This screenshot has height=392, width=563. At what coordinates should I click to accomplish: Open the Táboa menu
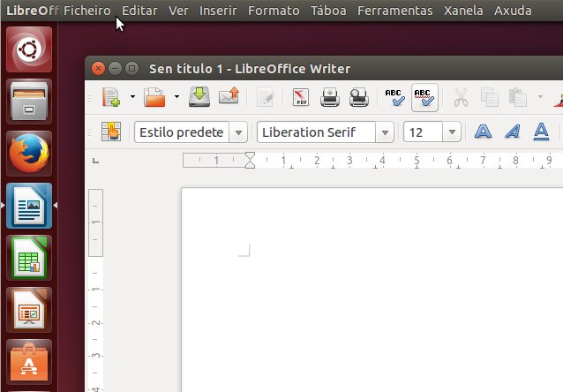328,11
